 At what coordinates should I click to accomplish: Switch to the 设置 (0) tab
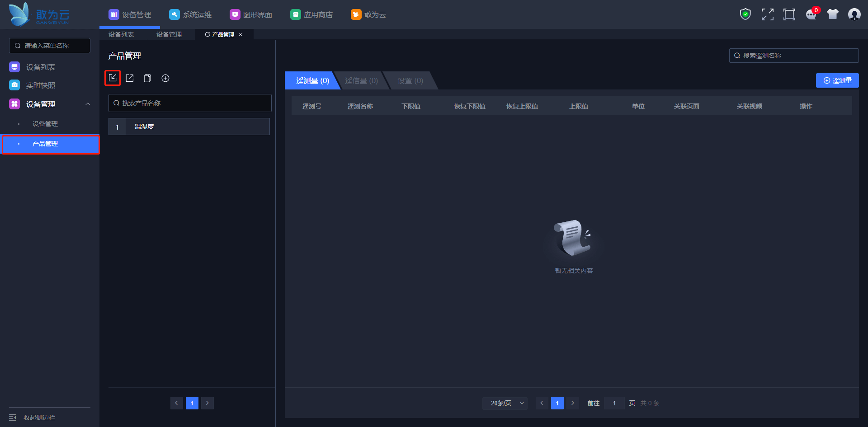click(x=410, y=80)
